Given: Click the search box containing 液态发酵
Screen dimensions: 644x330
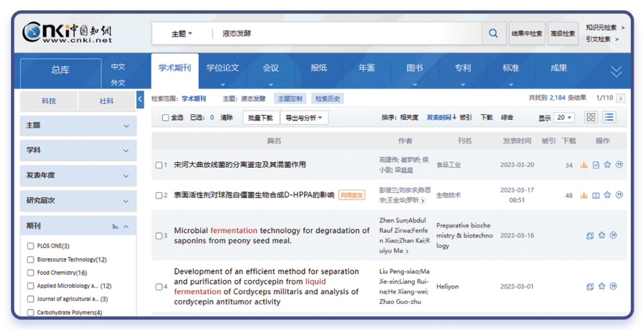Looking at the screenshot, I should (x=347, y=34).
